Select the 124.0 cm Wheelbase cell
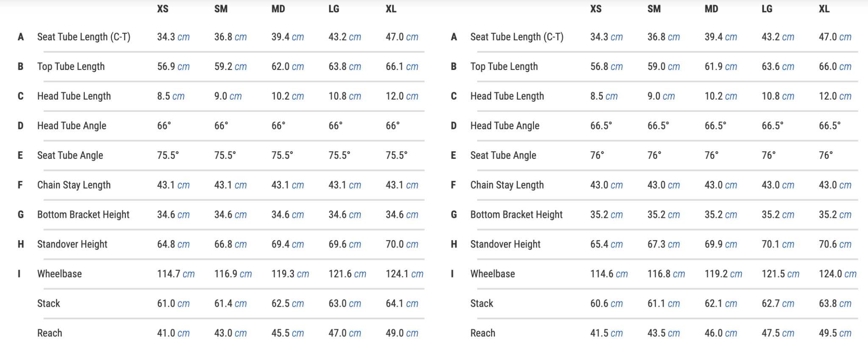Image resolution: width=868 pixels, height=353 pixels. click(837, 274)
